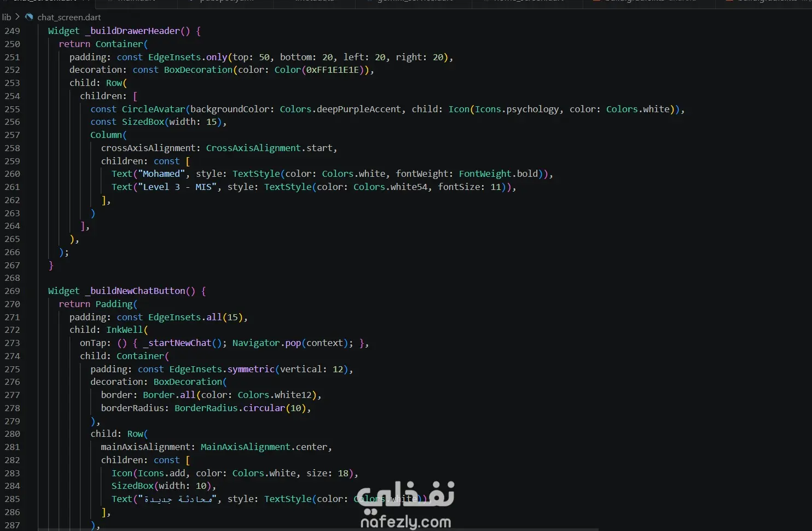Click EdgeInsets.only on line 251

(187, 57)
